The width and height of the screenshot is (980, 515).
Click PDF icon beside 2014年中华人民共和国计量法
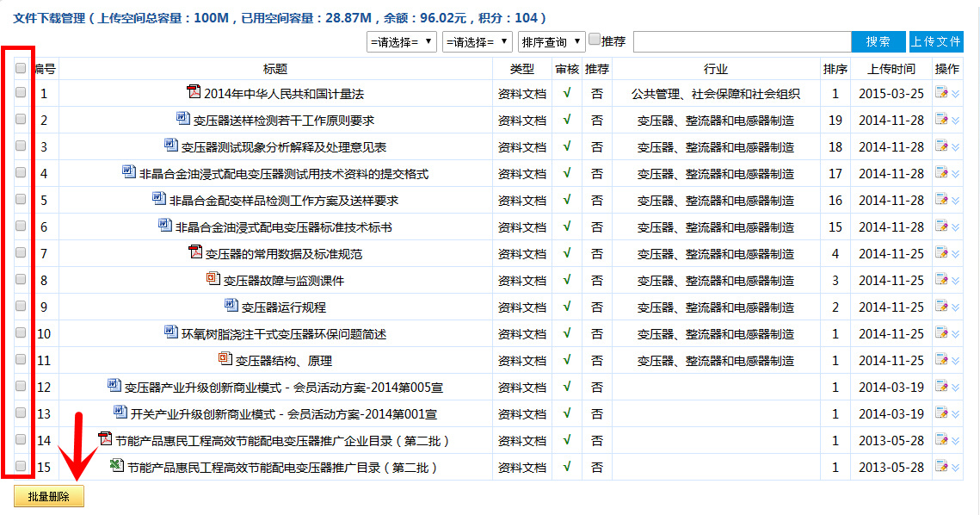tap(194, 92)
